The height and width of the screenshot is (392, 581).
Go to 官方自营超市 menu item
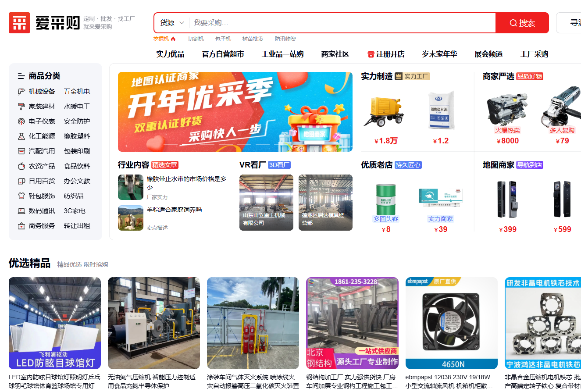223,54
